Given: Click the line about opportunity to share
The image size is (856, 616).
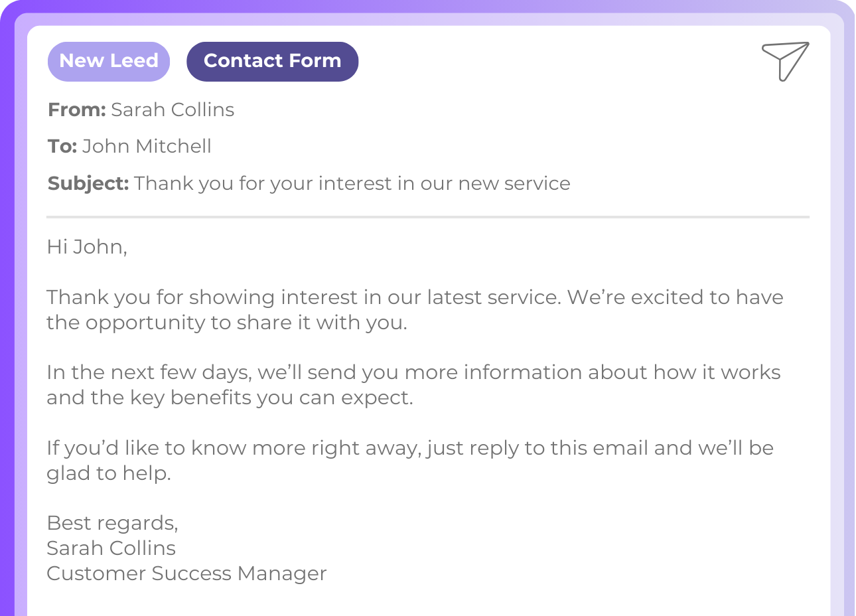Looking at the screenshot, I should pos(226,323).
